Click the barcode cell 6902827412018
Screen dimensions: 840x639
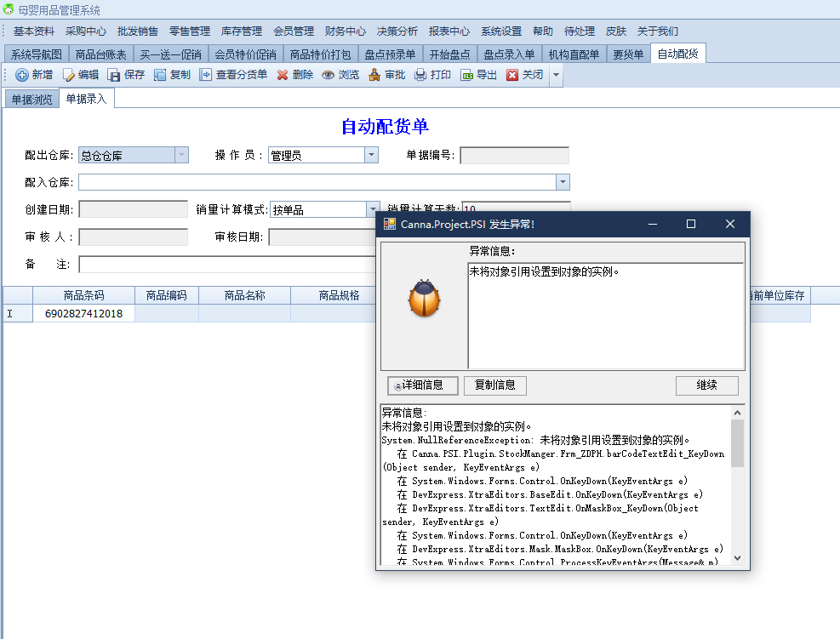pyautogui.click(x=83, y=313)
